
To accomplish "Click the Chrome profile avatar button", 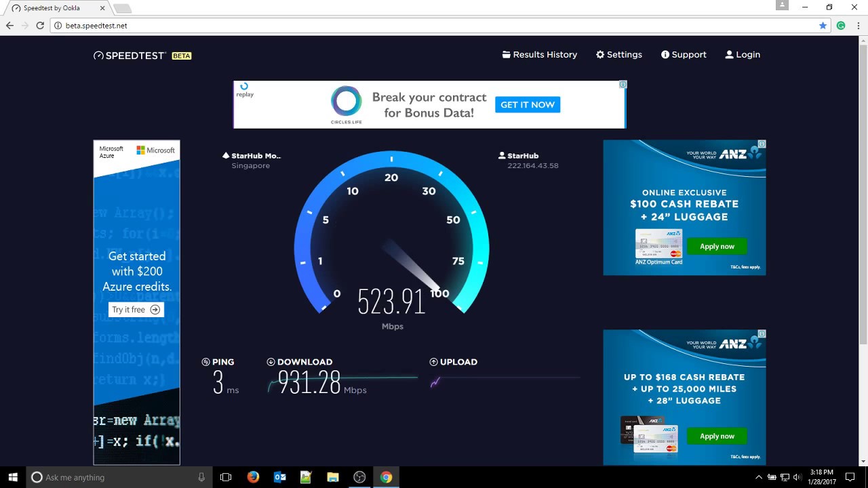I will pos(782,5).
